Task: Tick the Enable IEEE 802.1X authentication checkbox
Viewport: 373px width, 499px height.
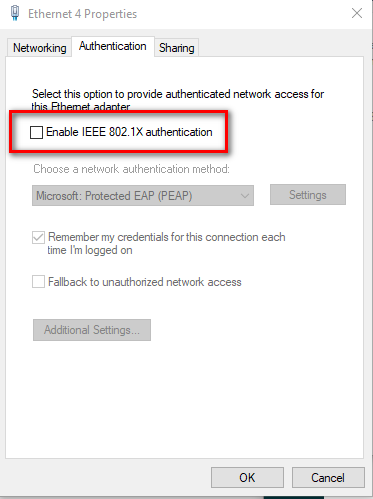Action: click(36, 132)
